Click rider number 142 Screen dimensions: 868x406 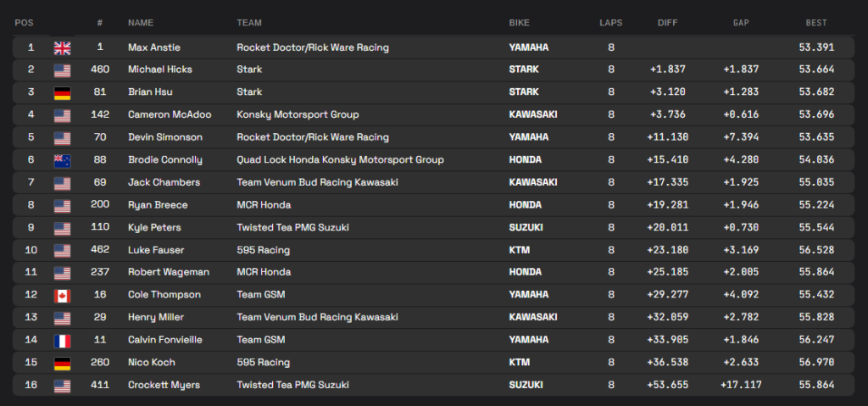click(100, 114)
